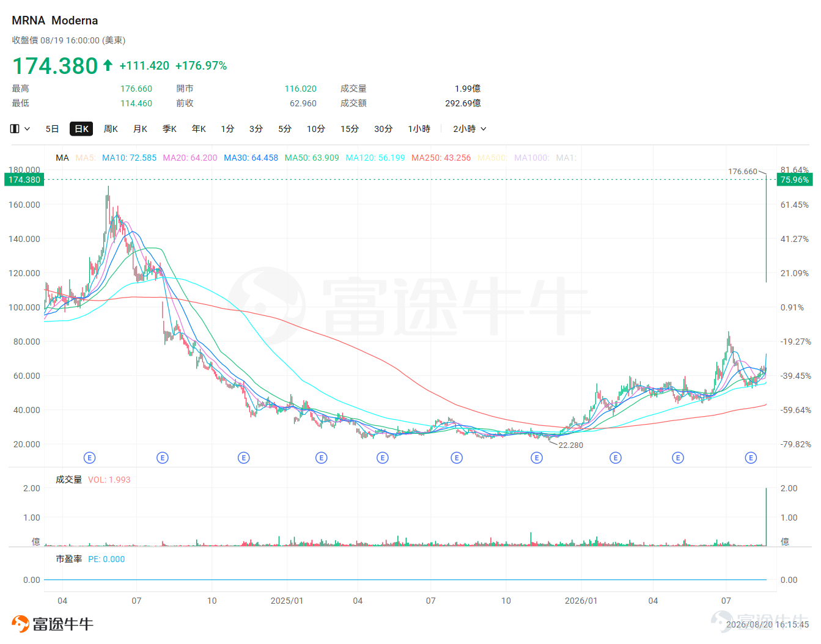Screen dimensions: 821x644
Task: Click the 176.660 high annotation on chart
Action: coord(743,172)
